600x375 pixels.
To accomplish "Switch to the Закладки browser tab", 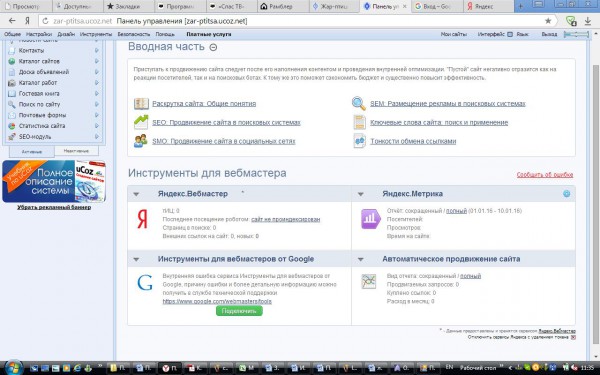I will coord(129,6).
